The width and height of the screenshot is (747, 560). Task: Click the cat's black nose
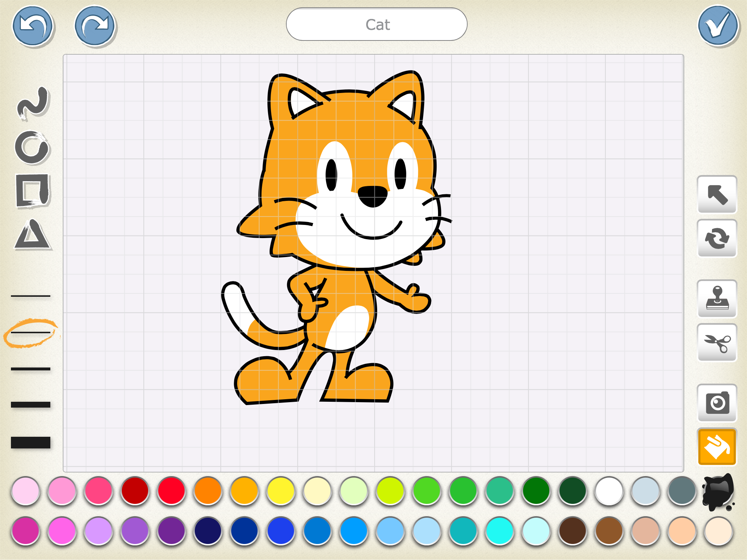click(373, 196)
